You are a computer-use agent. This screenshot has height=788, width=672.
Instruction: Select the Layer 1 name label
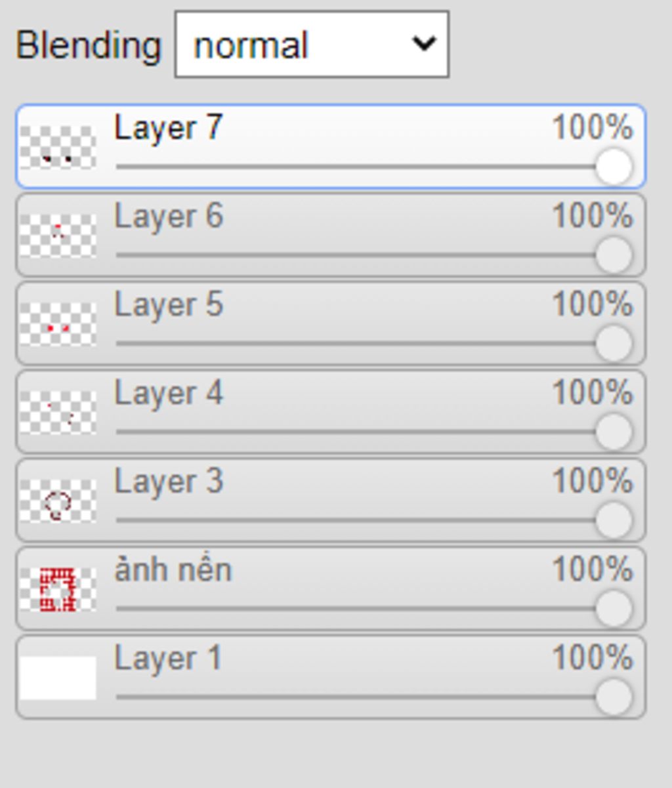click(168, 659)
